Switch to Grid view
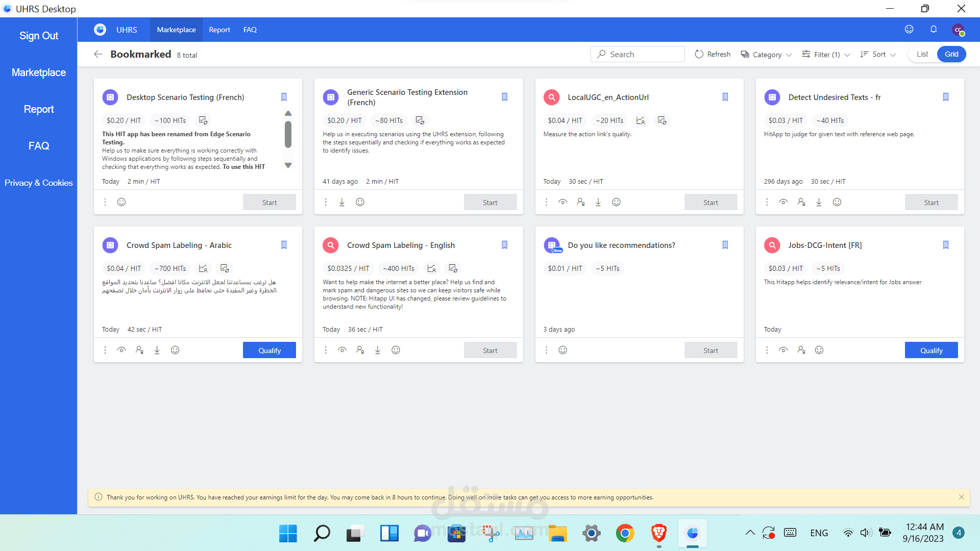Viewport: 980px width, 551px height. coord(951,54)
